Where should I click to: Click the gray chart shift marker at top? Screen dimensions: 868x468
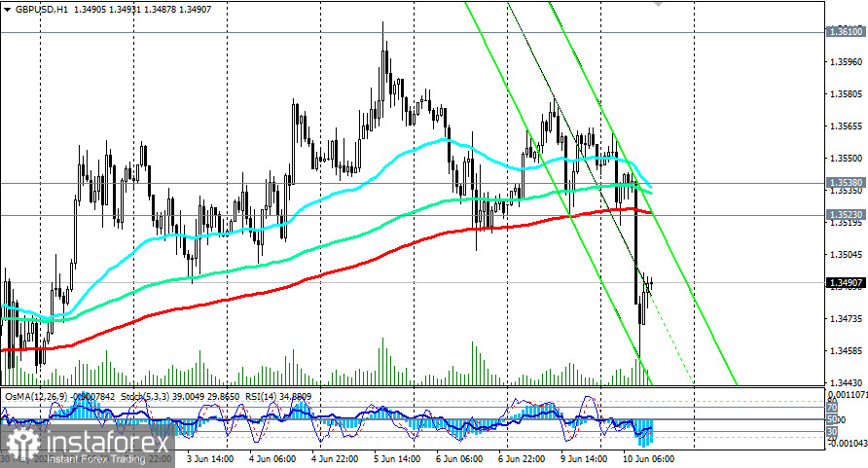(658, 3)
